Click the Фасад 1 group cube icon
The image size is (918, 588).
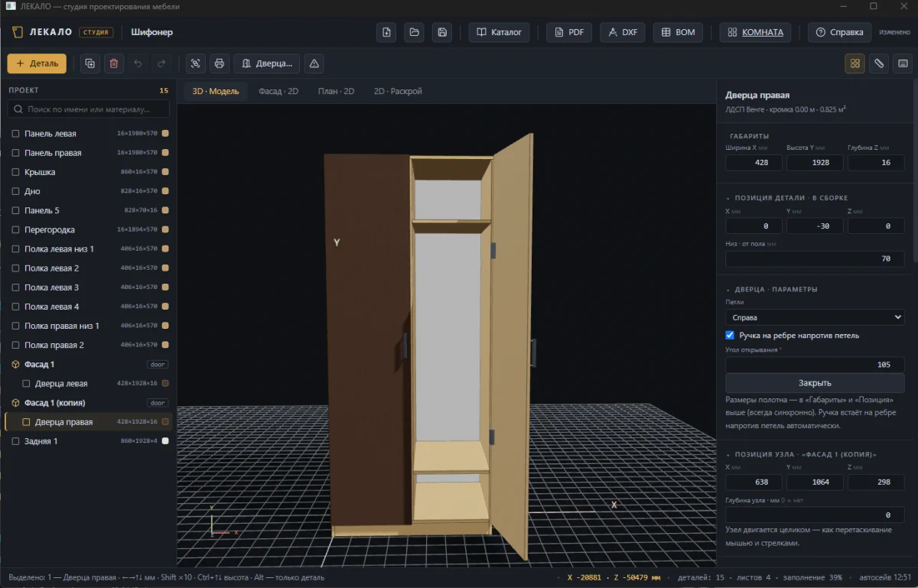point(15,365)
